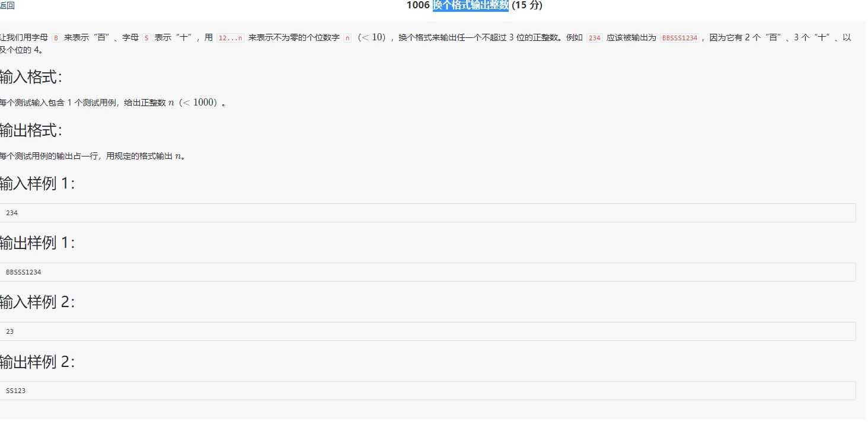The image size is (868, 431).
Task: Click the 输入样例 1 heading
Action: click(37, 184)
